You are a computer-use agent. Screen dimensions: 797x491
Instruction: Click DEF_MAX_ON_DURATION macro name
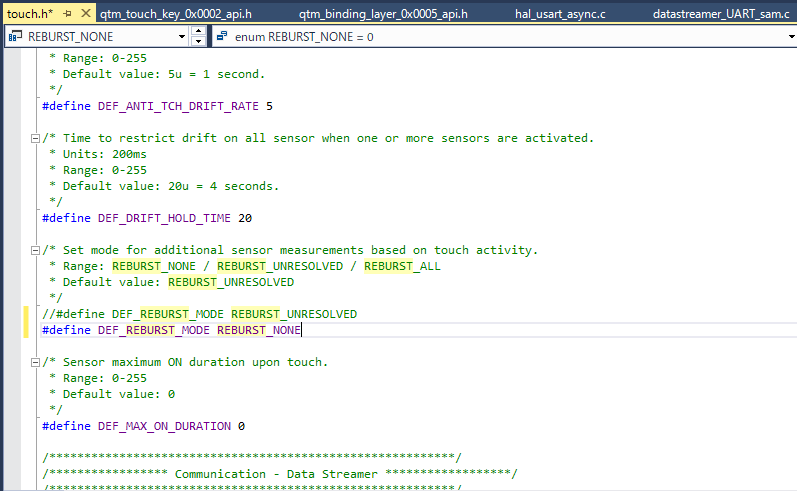tap(164, 426)
